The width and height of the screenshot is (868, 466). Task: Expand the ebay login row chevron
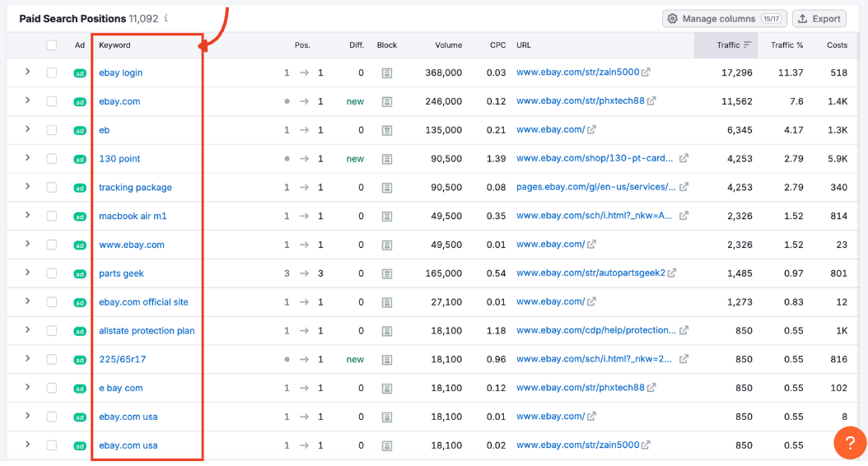coord(27,72)
